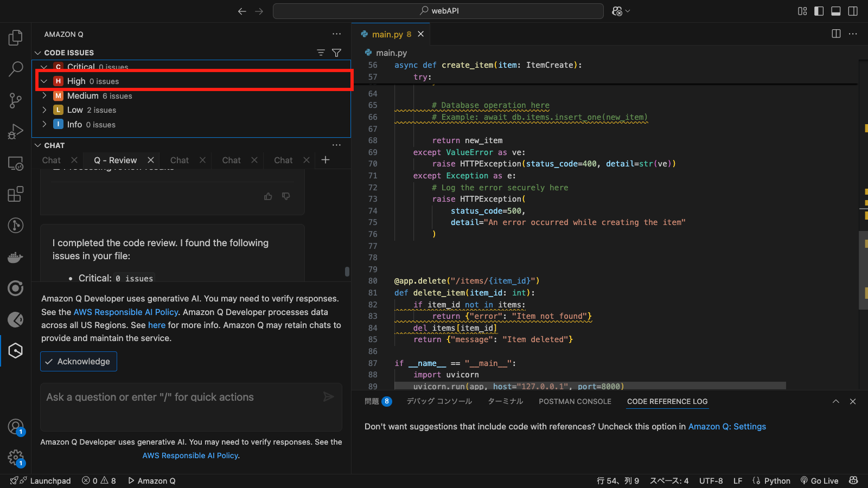Viewport: 868px width, 488px height.
Task: Give a thumbs down to the review response
Action: tap(286, 196)
